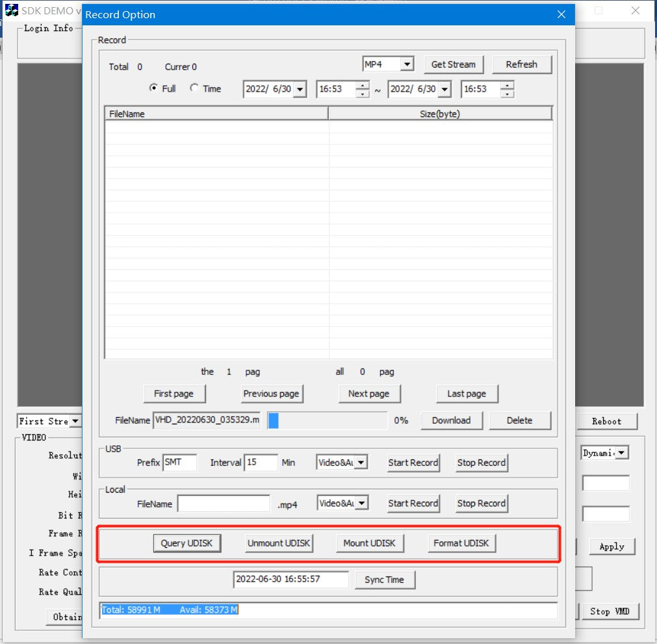Go to Next page of records
The width and height of the screenshot is (657, 644).
[x=368, y=393]
